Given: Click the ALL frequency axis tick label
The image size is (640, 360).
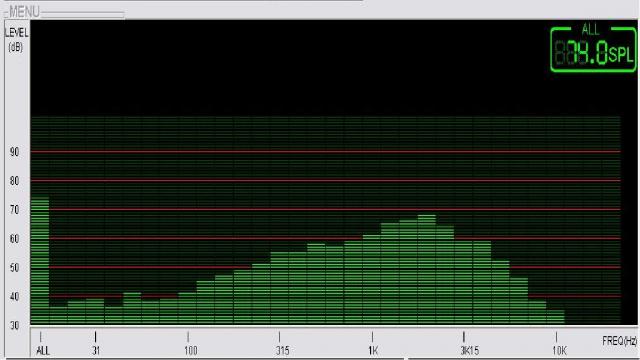Looking at the screenshot, I should click(x=42, y=351).
